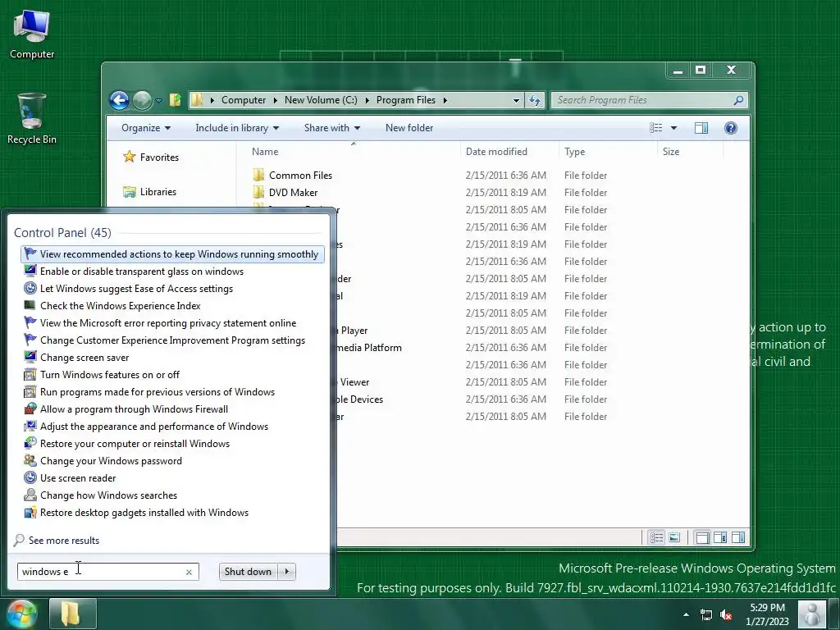
Task: Open the Share with menu
Action: click(x=332, y=128)
